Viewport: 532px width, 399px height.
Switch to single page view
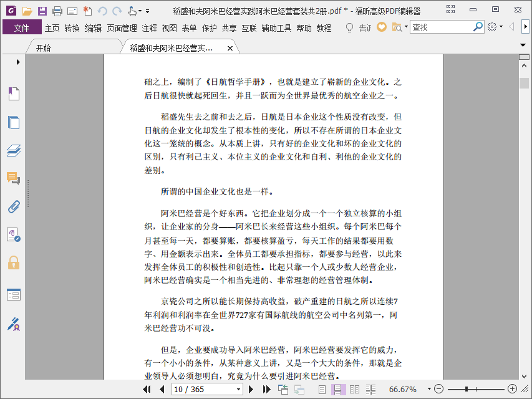pos(322,390)
